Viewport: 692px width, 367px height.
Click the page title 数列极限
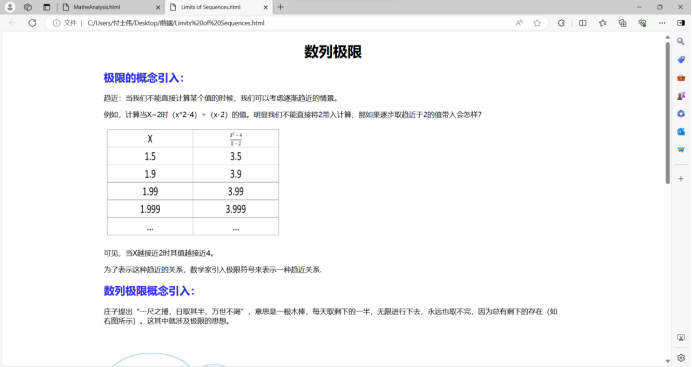point(333,52)
